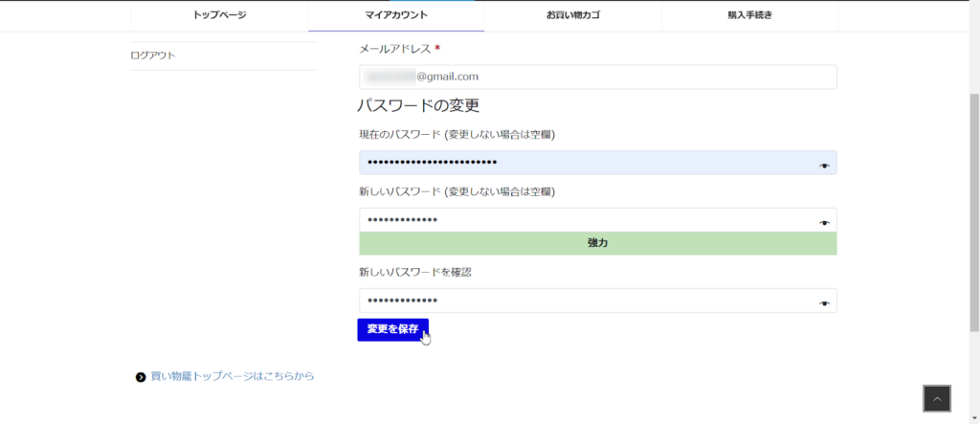The width and height of the screenshot is (980, 424).
Task: Click the circled arrow icon beside 買い物籠トップページ link
Action: [x=141, y=377]
